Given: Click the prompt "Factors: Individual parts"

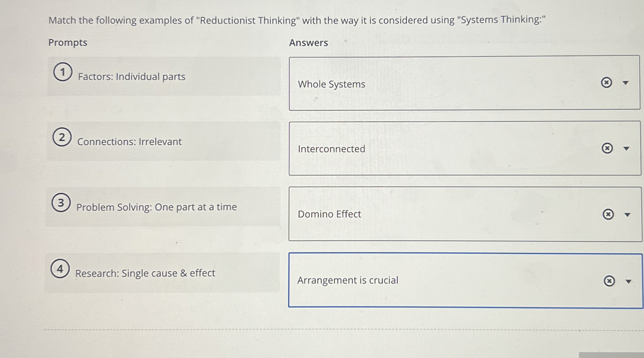Looking at the screenshot, I should (x=132, y=76).
